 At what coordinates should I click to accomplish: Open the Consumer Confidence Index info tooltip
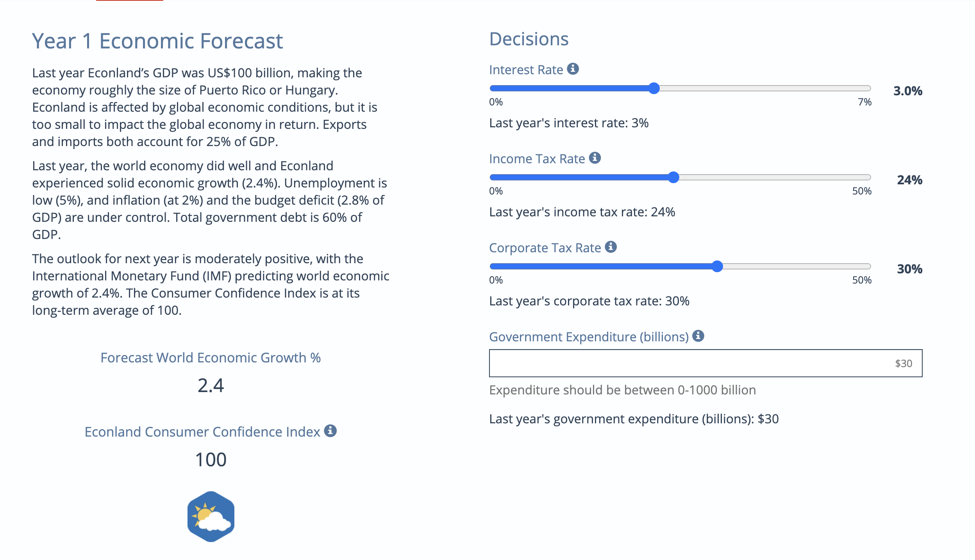pyautogui.click(x=330, y=432)
